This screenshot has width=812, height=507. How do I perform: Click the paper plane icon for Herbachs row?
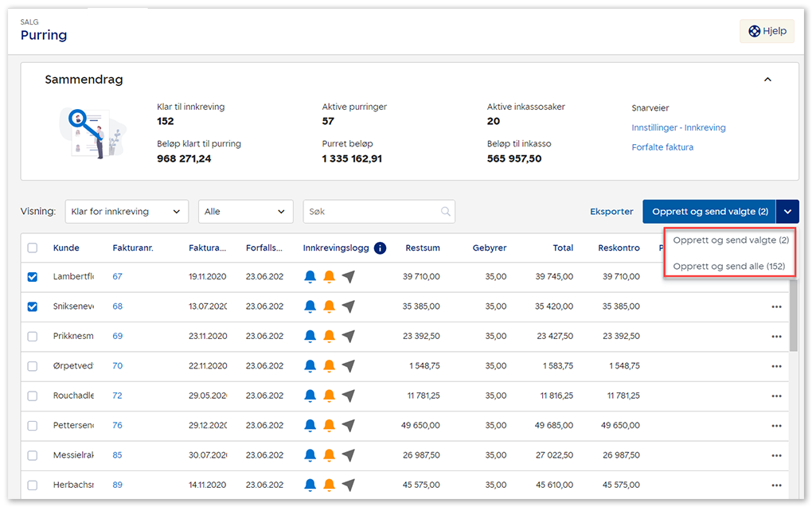(348, 485)
